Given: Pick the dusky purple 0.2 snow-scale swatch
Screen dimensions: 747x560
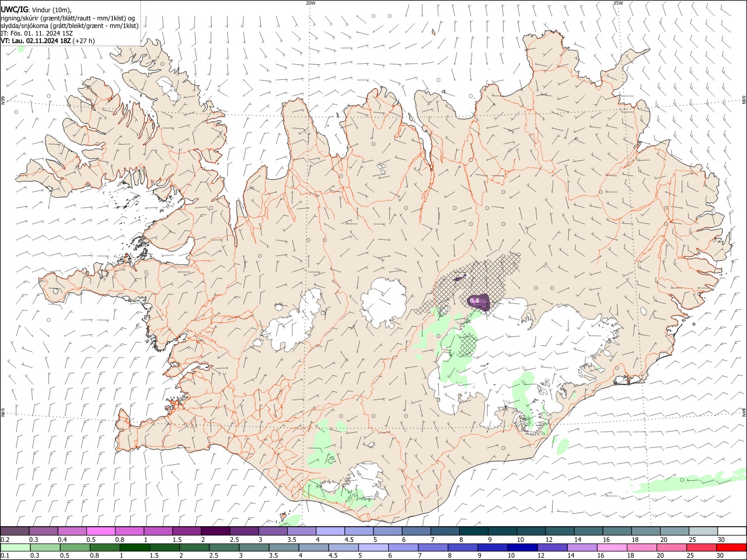Looking at the screenshot, I should click(x=15, y=531).
